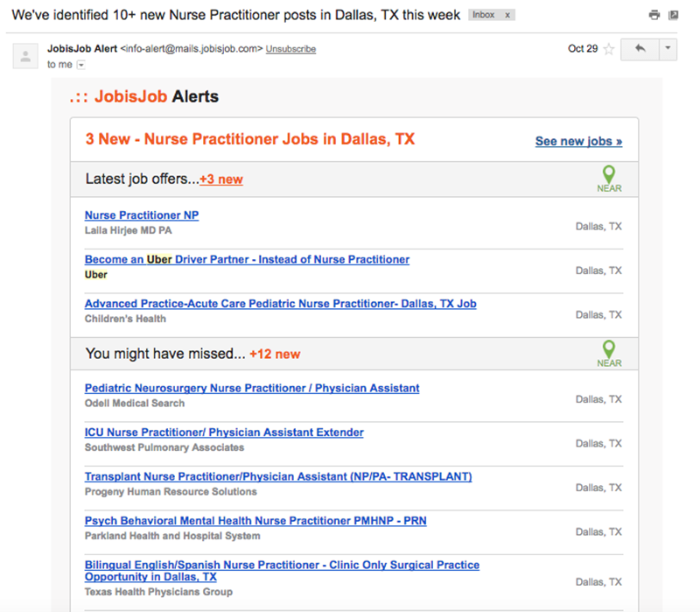Open Advanced Practice-Acute Care Pediatric job link

(280, 303)
